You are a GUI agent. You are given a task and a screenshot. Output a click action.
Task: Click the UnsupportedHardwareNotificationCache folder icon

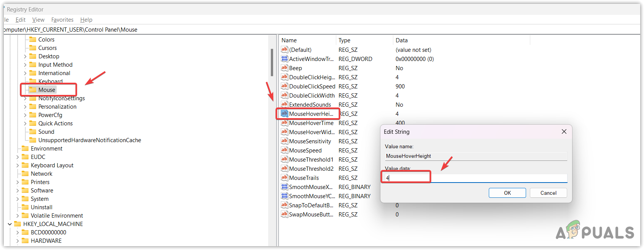tap(33, 140)
